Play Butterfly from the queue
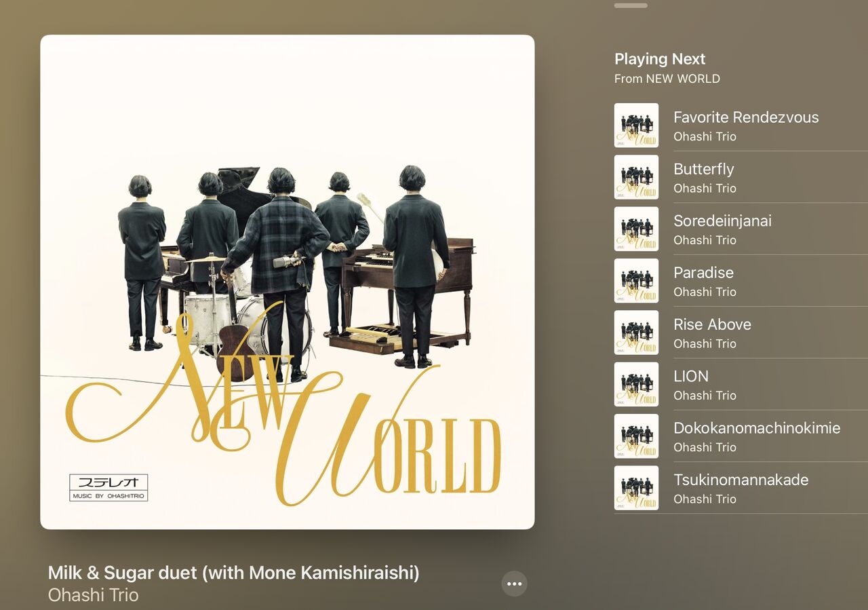This screenshot has width=868, height=610. pos(741,177)
